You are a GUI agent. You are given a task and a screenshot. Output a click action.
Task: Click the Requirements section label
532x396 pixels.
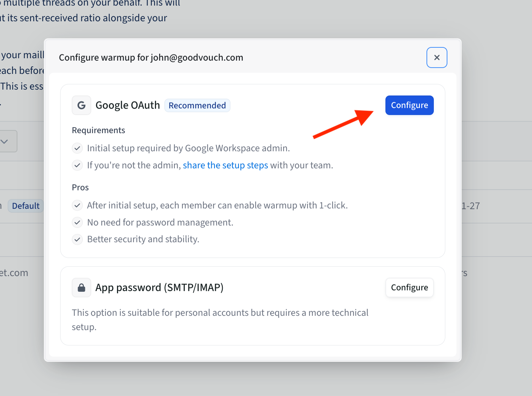click(x=98, y=130)
